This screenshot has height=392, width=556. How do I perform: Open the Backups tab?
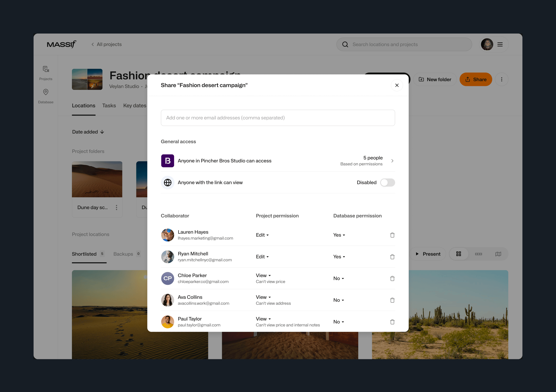127,254
